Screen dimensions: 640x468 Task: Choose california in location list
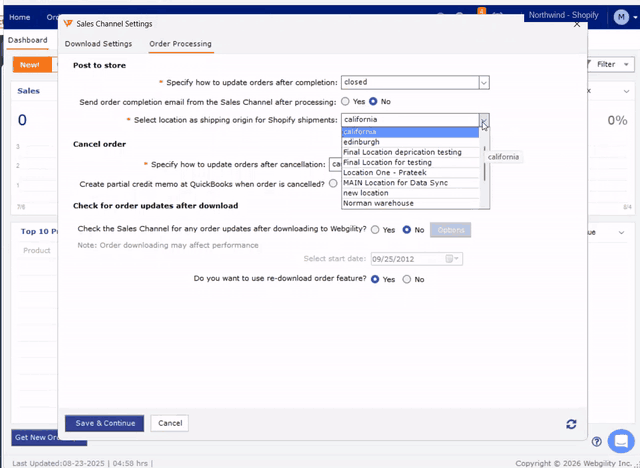[x=410, y=132]
